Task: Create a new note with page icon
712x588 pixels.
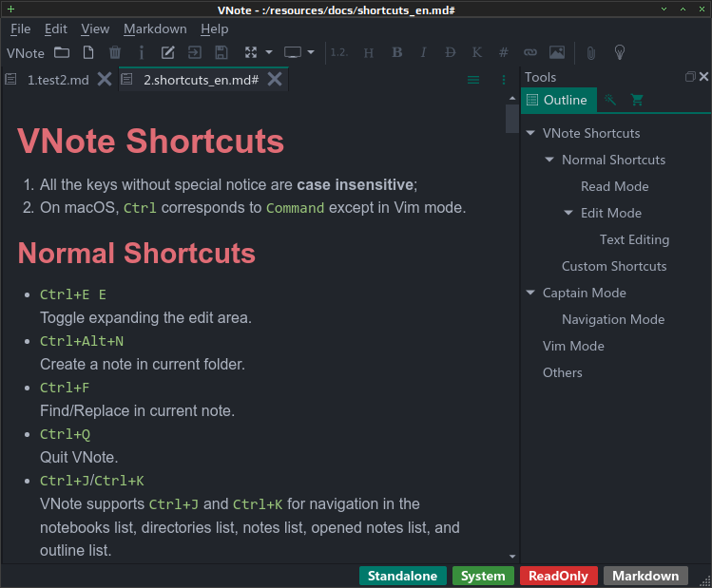Action: pos(88,52)
